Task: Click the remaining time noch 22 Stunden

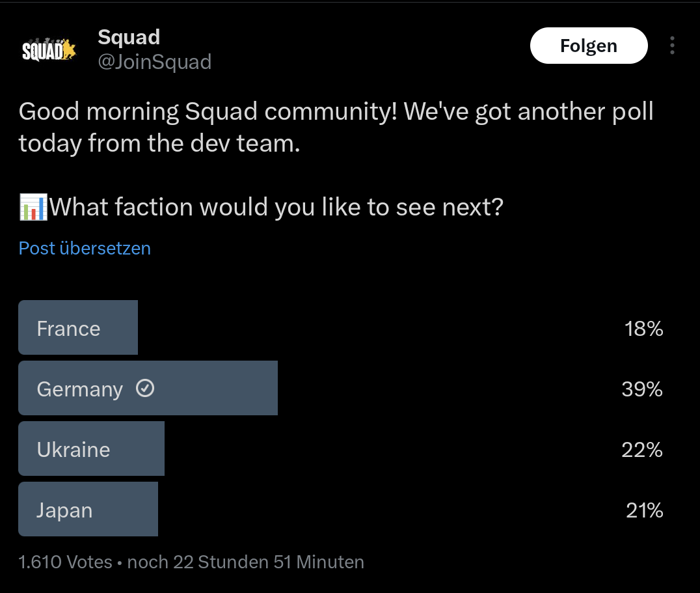Action: coord(245,562)
